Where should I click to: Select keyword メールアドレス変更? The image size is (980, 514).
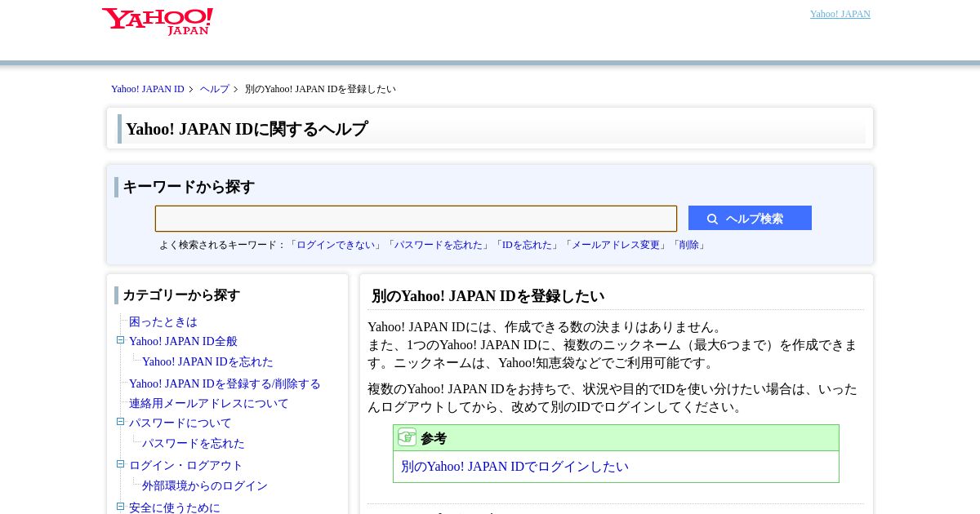click(616, 245)
